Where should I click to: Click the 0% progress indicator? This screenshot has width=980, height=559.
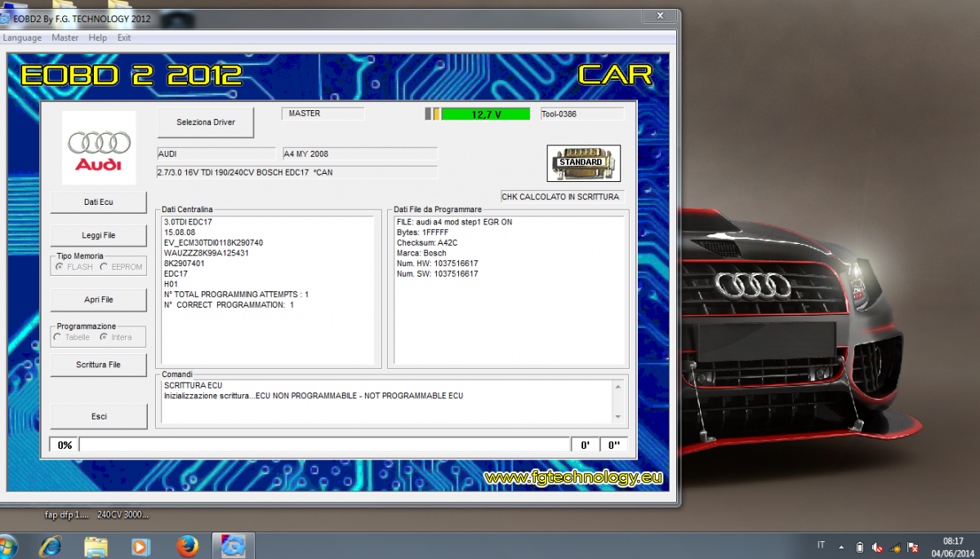65,445
